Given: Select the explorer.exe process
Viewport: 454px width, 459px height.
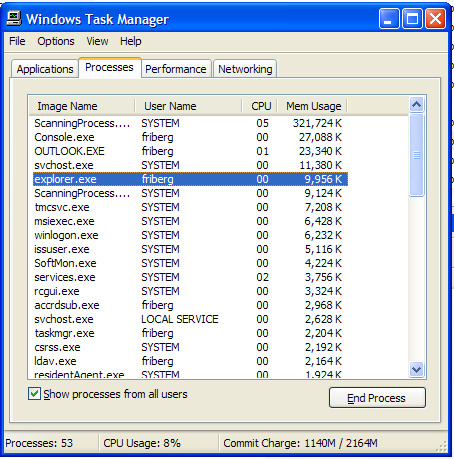Looking at the screenshot, I should click(190, 179).
